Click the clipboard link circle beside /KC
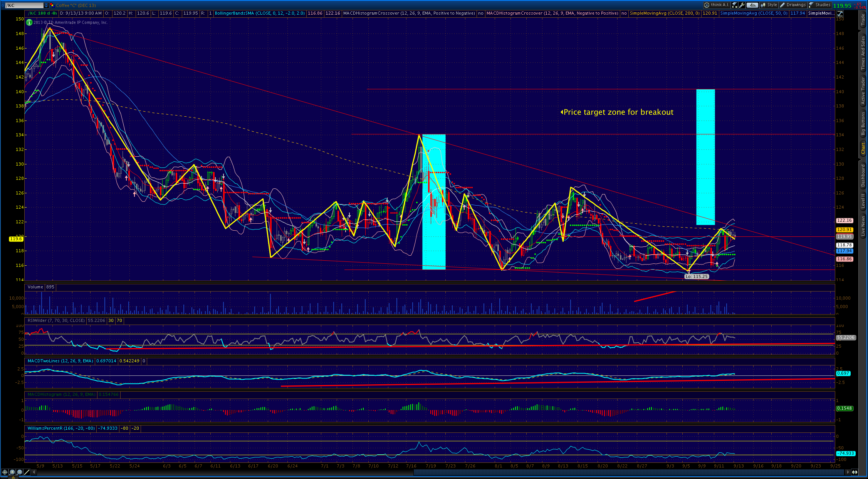Viewport: 868px width, 479px height. pyautogui.click(x=2, y=5)
